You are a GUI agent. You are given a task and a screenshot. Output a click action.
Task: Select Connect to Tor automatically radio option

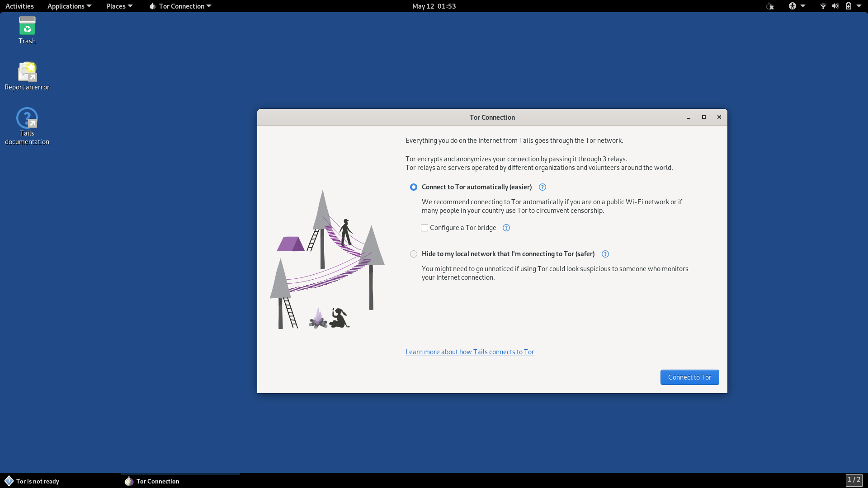coord(414,187)
